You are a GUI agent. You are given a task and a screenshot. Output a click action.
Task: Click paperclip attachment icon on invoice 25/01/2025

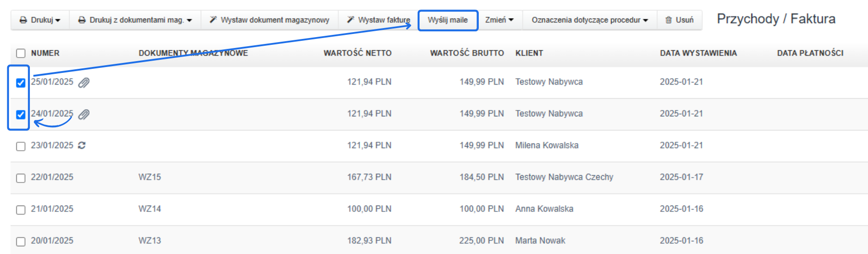pyautogui.click(x=84, y=82)
